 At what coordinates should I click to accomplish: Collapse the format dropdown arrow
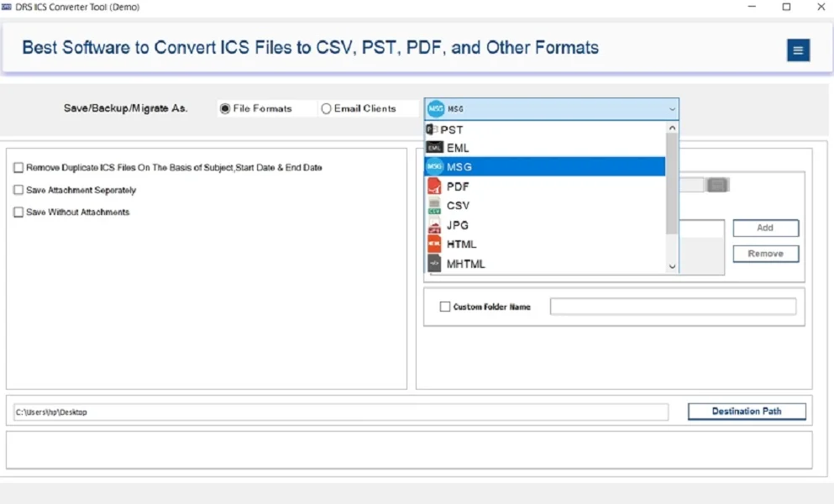tap(672, 109)
